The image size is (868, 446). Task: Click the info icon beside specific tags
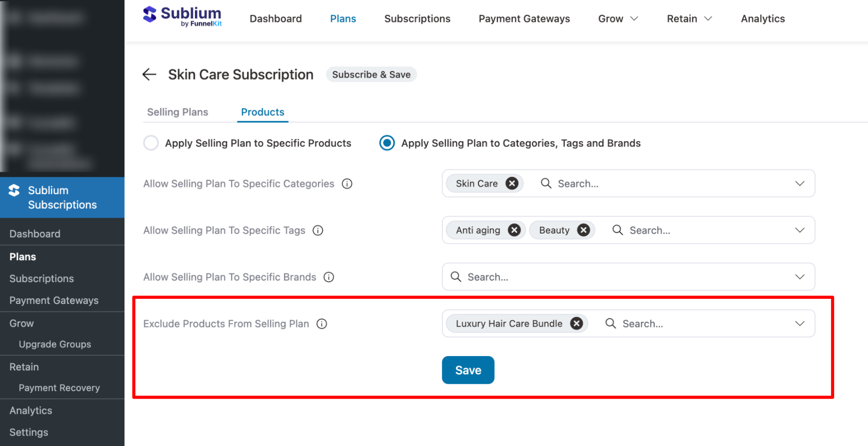(318, 230)
